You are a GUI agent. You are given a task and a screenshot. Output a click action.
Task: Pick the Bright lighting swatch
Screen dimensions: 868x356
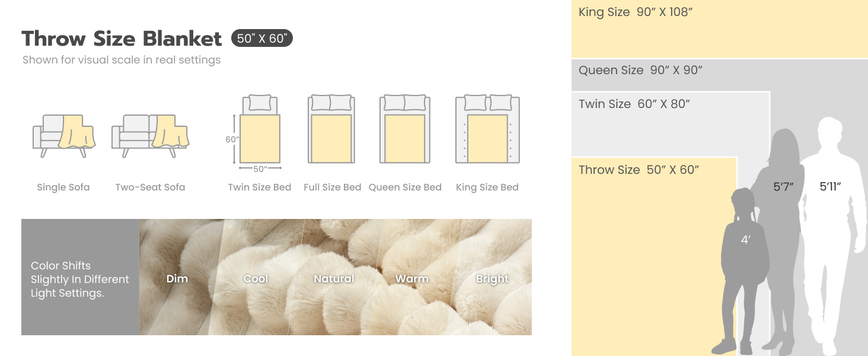point(492,278)
